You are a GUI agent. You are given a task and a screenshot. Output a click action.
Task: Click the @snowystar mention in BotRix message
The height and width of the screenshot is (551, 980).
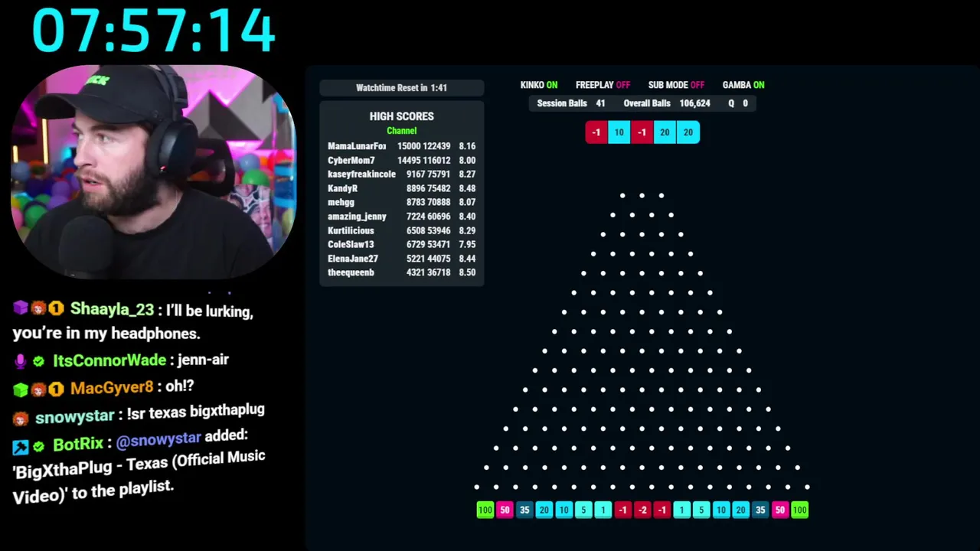158,440
